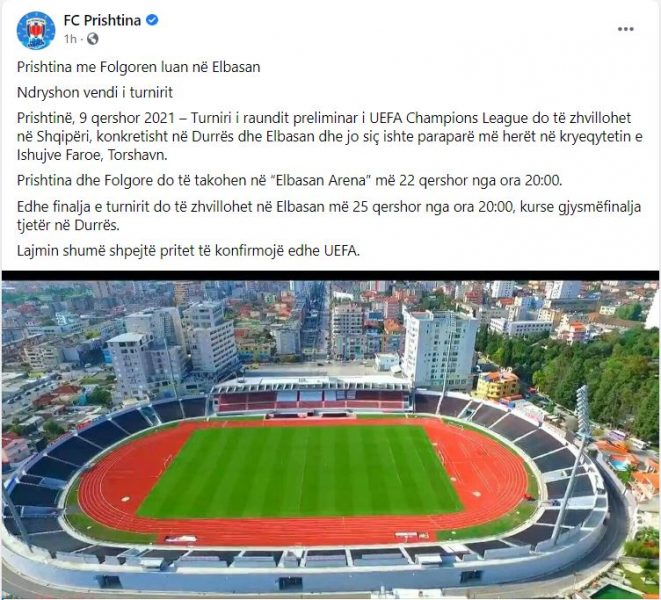Click the closing line about UEFA confirmation

tap(188, 251)
